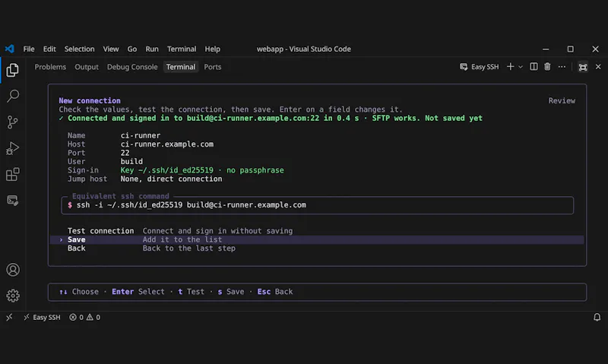
Task: Click the User value build
Action: pyautogui.click(x=131, y=161)
